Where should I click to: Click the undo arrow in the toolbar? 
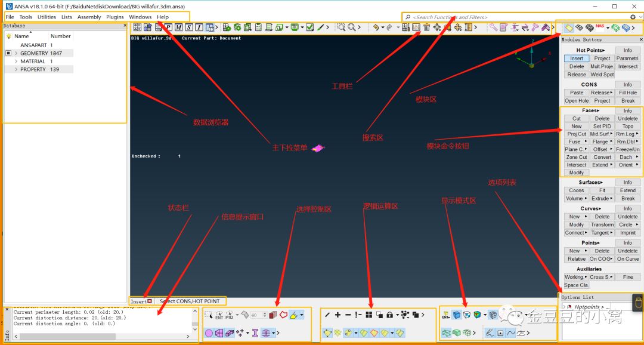pos(376,27)
